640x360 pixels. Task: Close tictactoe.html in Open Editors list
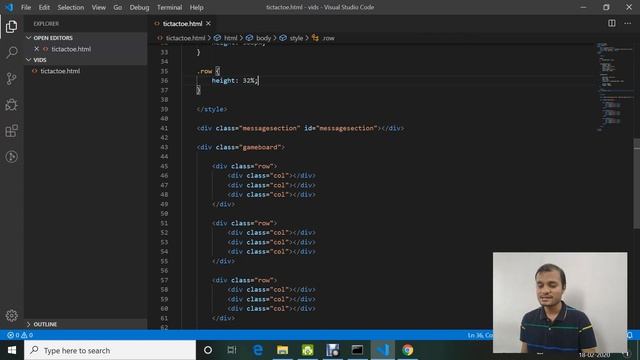(36, 49)
